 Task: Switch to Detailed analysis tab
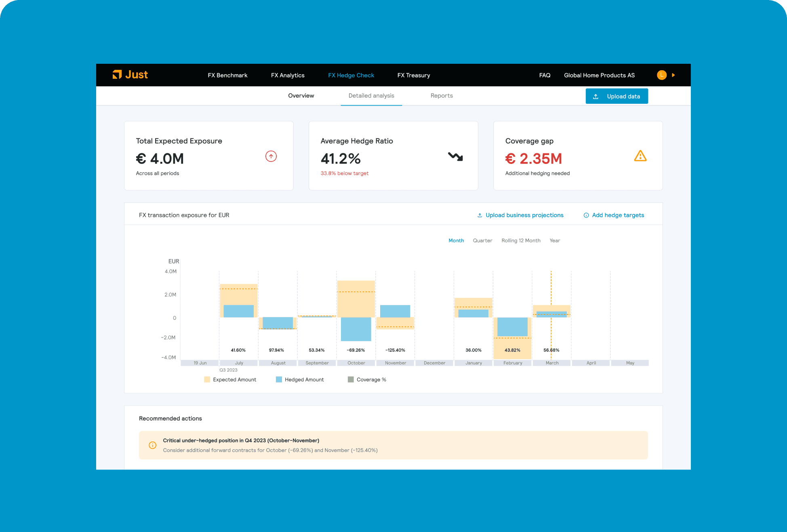pyautogui.click(x=371, y=96)
